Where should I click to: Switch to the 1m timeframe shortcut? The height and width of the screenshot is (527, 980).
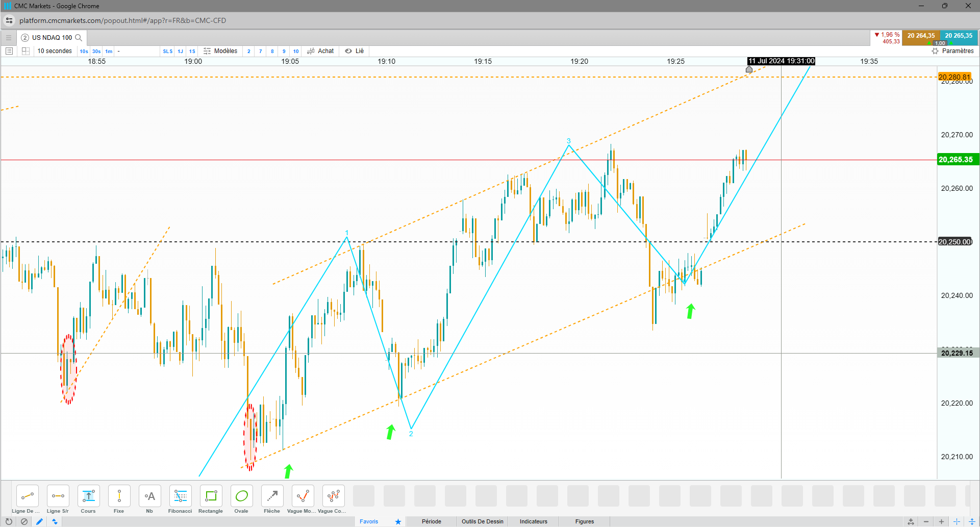[x=109, y=51]
